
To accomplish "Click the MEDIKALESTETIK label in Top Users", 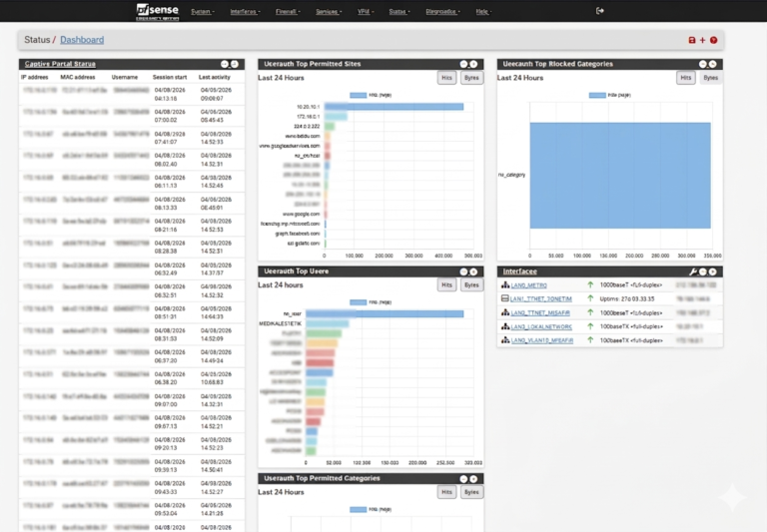I will (x=281, y=323).
